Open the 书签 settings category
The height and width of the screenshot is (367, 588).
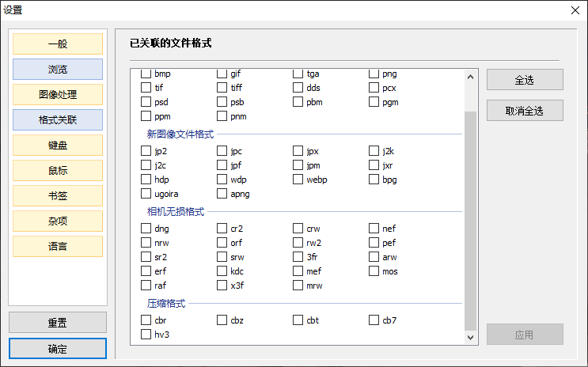pyautogui.click(x=58, y=195)
